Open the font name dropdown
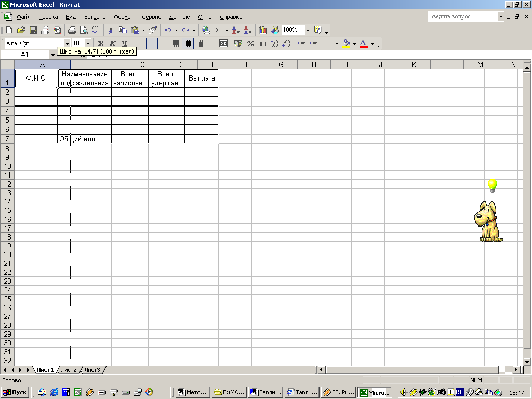532x399 pixels. (x=67, y=44)
